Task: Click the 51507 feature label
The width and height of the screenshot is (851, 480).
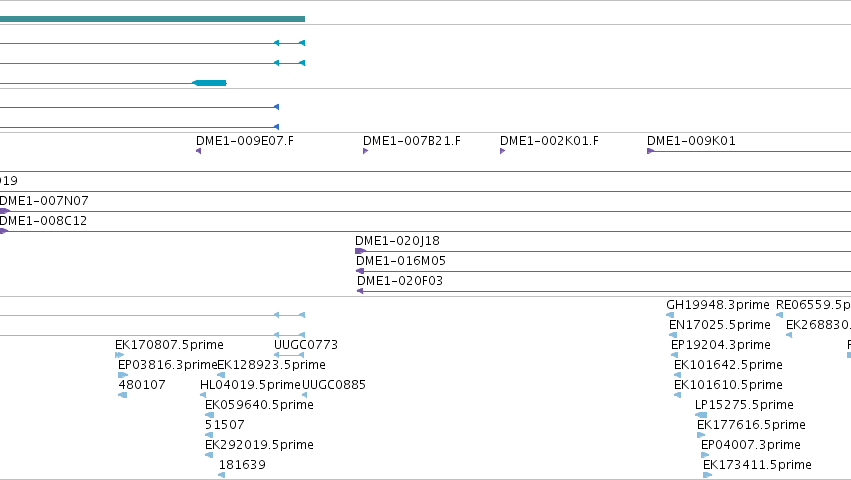Action: click(225, 425)
